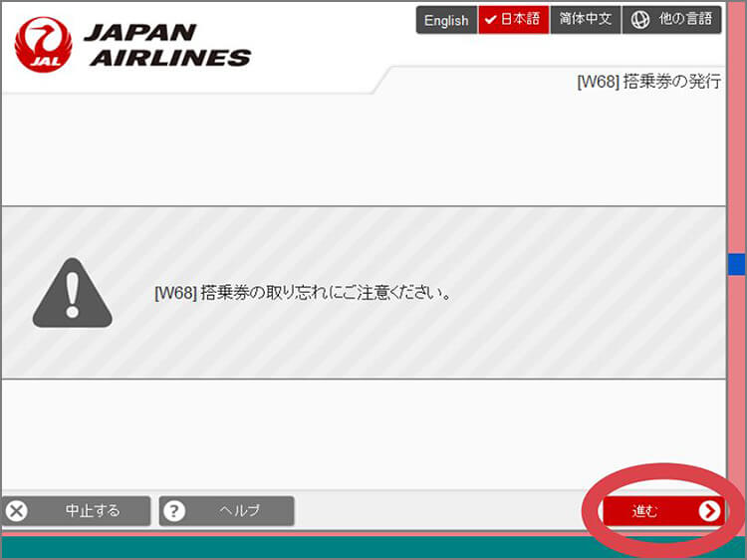Select the 日本語 language option
The image size is (747, 560).
coord(514,20)
